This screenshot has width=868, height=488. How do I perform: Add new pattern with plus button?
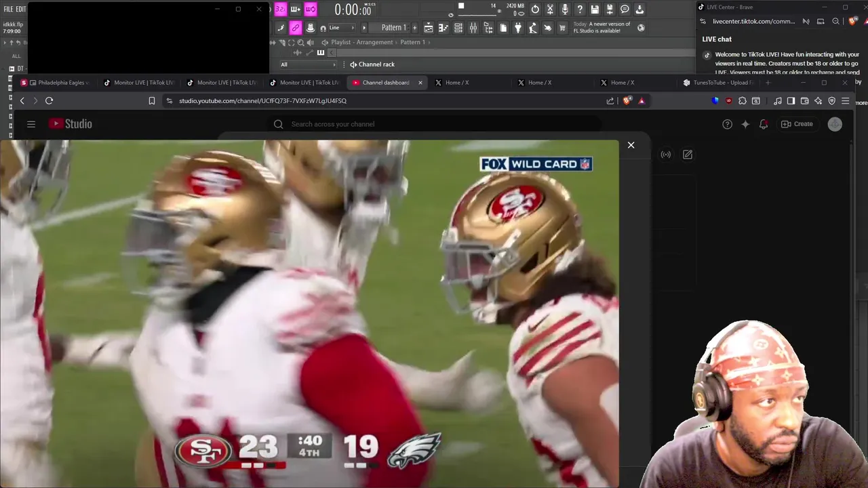[414, 28]
